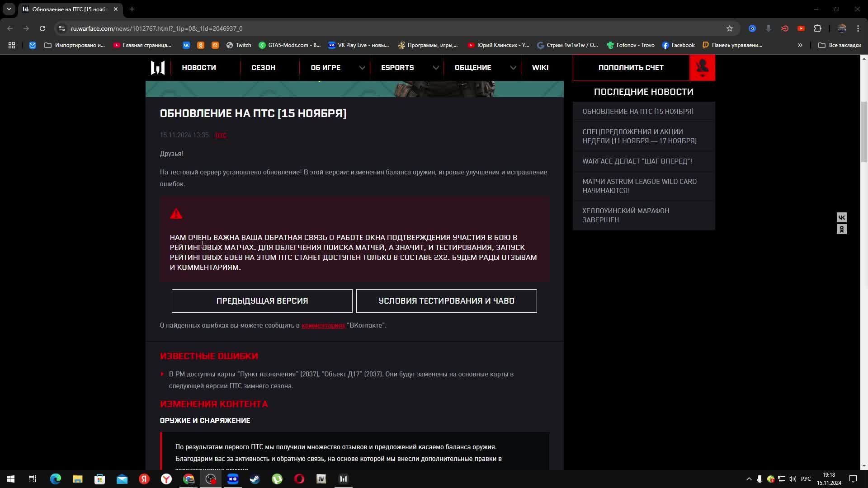The width and height of the screenshot is (868, 488).
Task: Expand the ОБ ИГРЕ menu chevron
Action: [x=362, y=68]
